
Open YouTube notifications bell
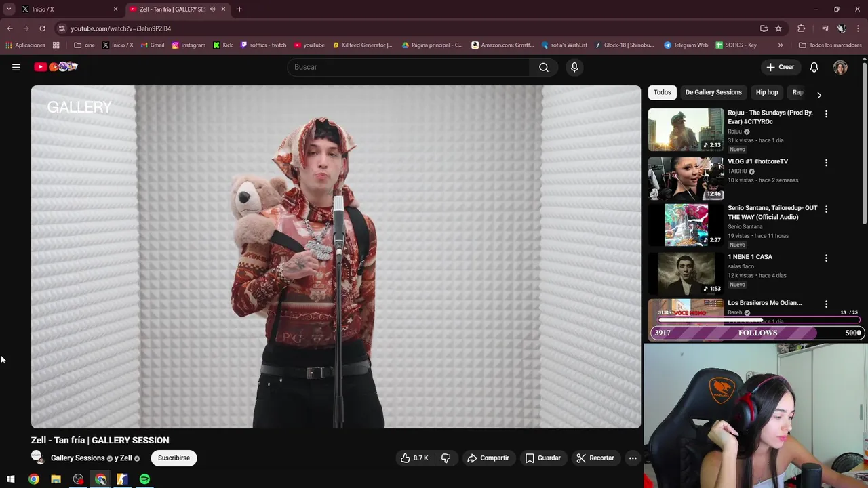814,67
